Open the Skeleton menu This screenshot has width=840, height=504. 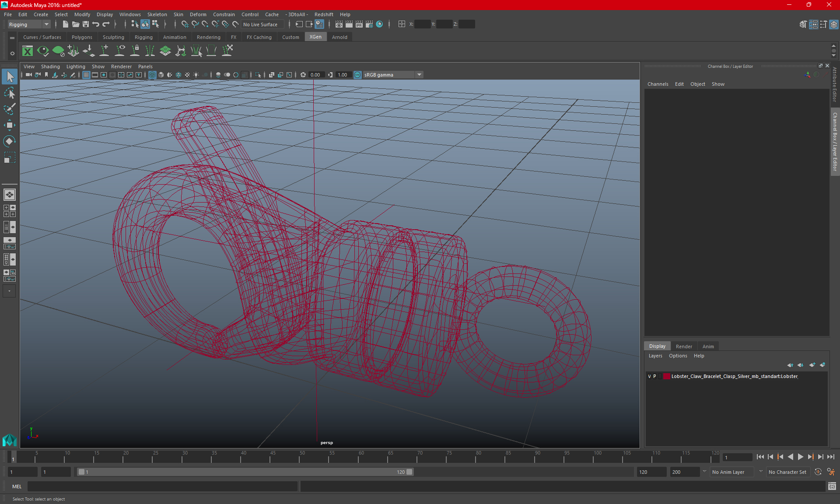point(157,14)
